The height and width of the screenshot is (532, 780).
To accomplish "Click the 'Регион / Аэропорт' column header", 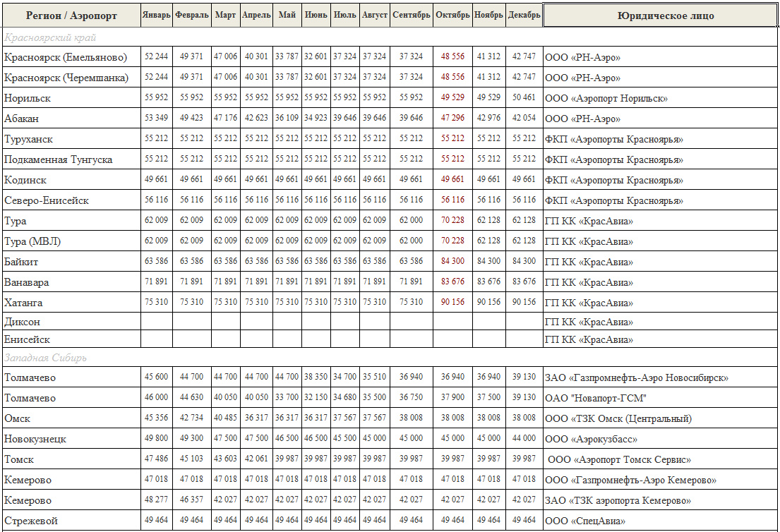I will (x=71, y=16).
